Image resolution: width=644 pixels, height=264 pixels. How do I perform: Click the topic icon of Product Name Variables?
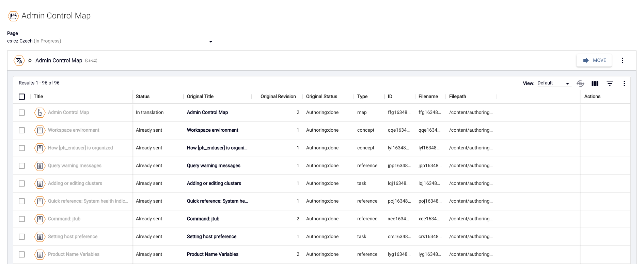[40, 254]
